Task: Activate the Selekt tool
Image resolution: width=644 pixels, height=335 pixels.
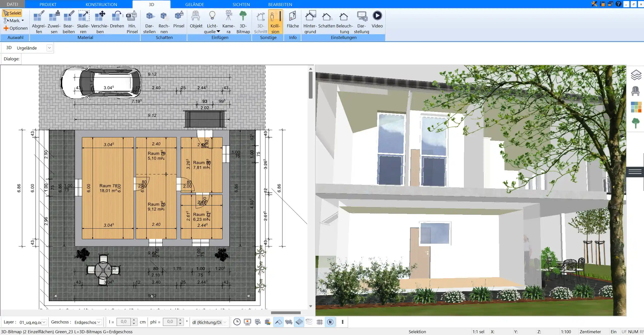Action: (x=12, y=13)
